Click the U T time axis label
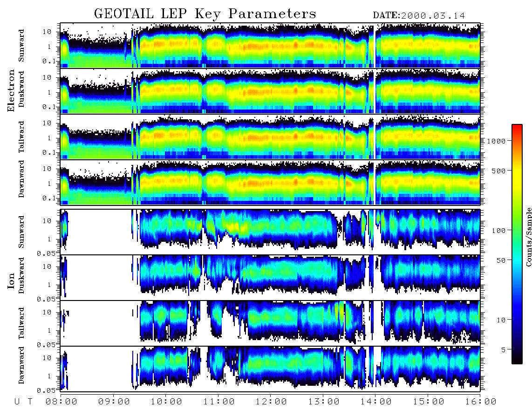 click(24, 402)
